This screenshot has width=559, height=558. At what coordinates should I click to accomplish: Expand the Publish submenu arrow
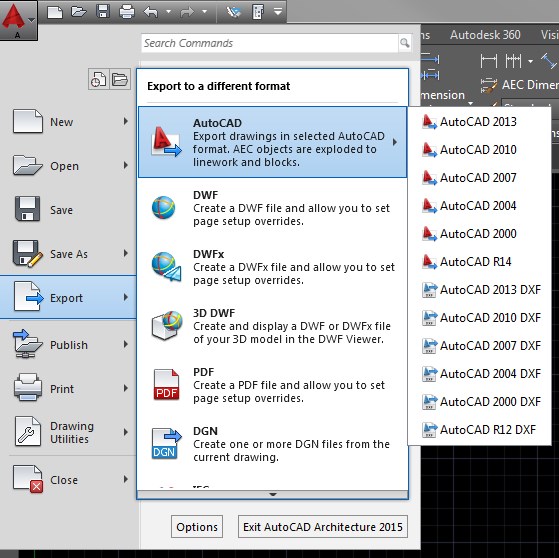point(125,344)
